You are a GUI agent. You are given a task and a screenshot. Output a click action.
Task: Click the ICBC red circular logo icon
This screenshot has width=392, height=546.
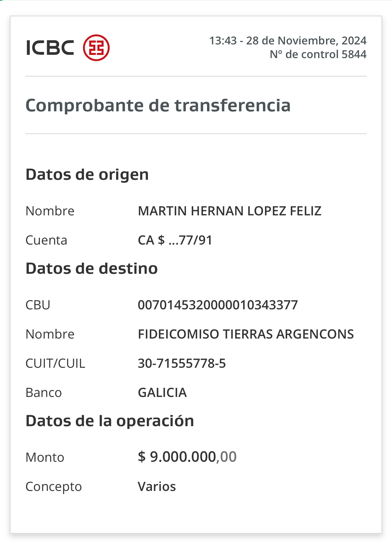tap(96, 48)
